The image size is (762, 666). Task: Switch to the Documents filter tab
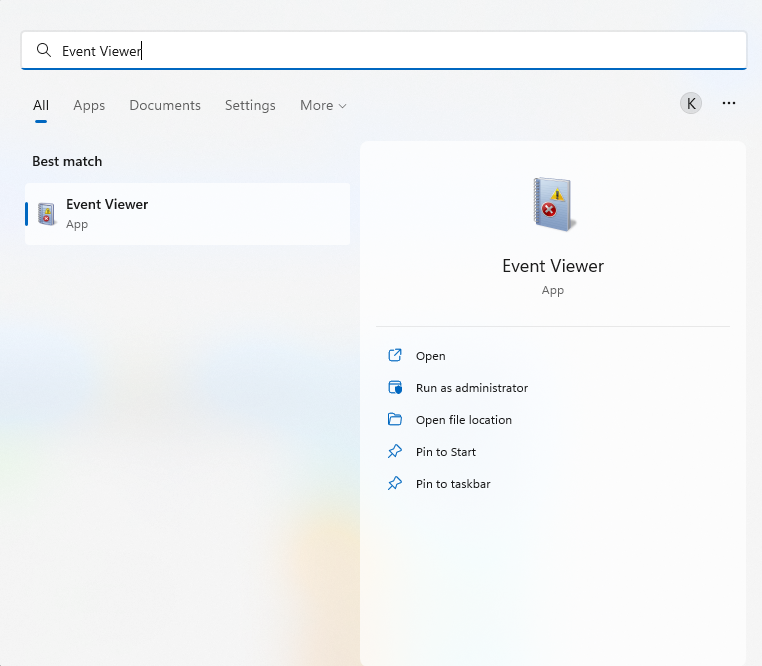(x=165, y=105)
